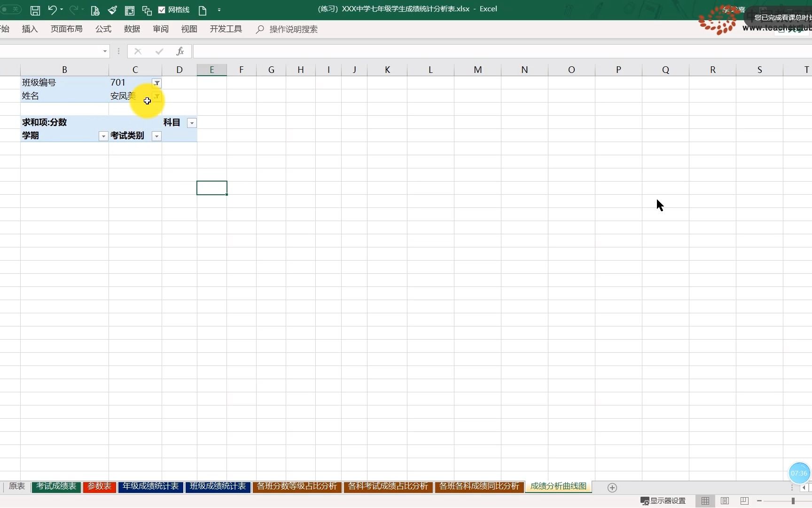Open the 班级编号 filter button showing 701

tap(157, 83)
